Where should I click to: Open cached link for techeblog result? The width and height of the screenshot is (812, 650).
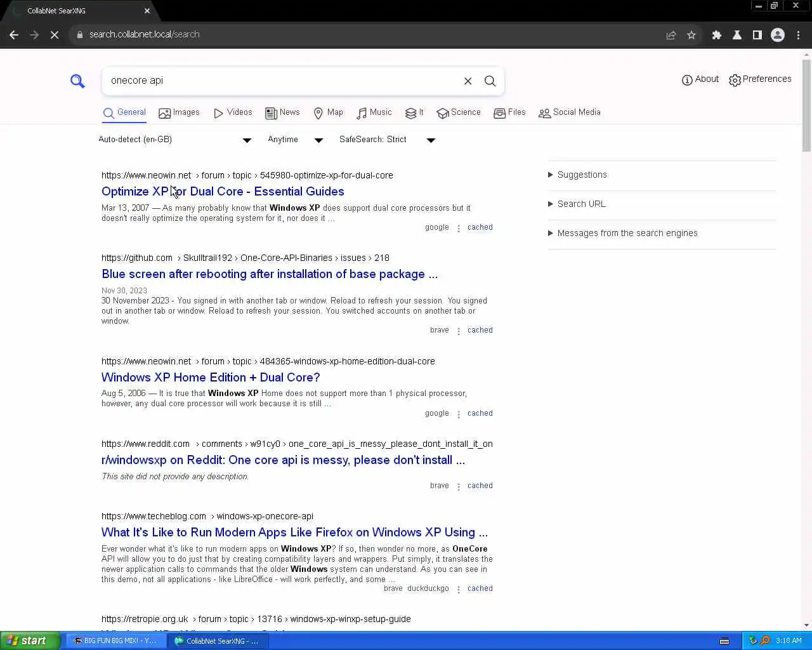pyautogui.click(x=480, y=588)
